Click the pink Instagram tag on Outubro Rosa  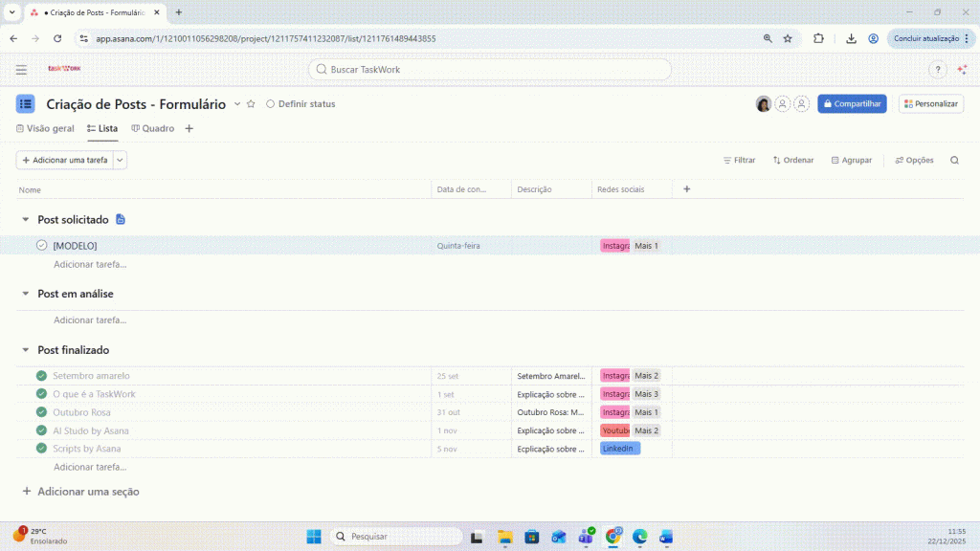click(x=614, y=412)
